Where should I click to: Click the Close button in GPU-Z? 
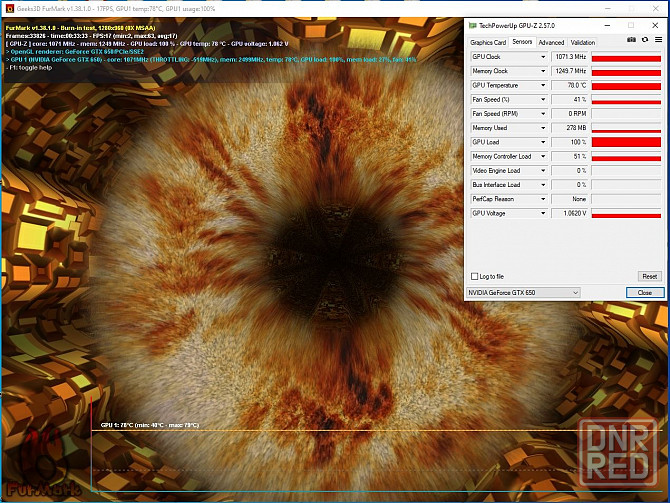[644, 292]
